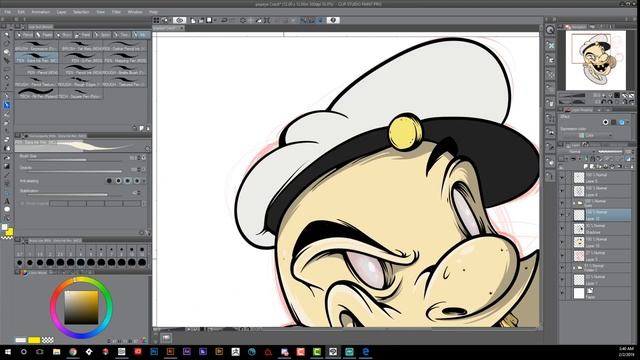This screenshot has width=640, height=360.
Task: Pick a shade in the color wheel square
Action: 81,307
